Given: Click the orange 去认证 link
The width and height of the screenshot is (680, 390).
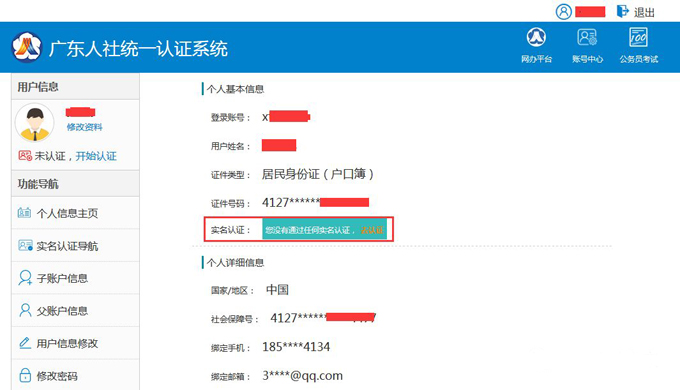Looking at the screenshot, I should coord(372,230).
